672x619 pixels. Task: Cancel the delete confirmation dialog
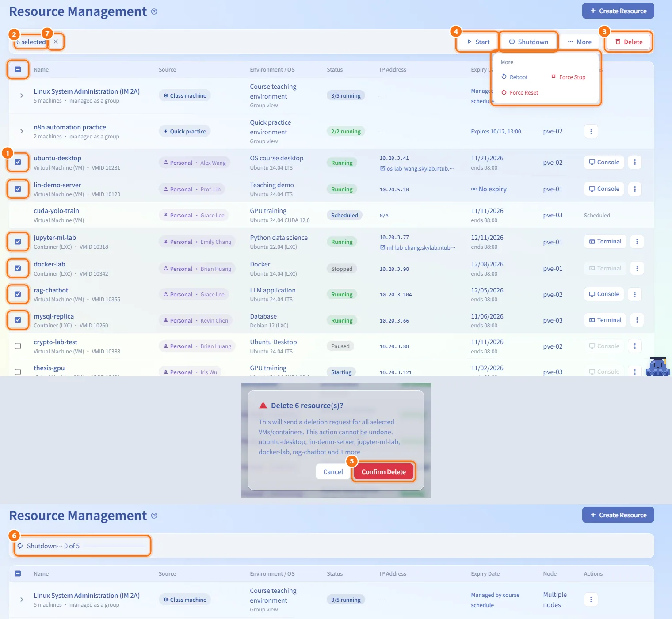(x=333, y=472)
